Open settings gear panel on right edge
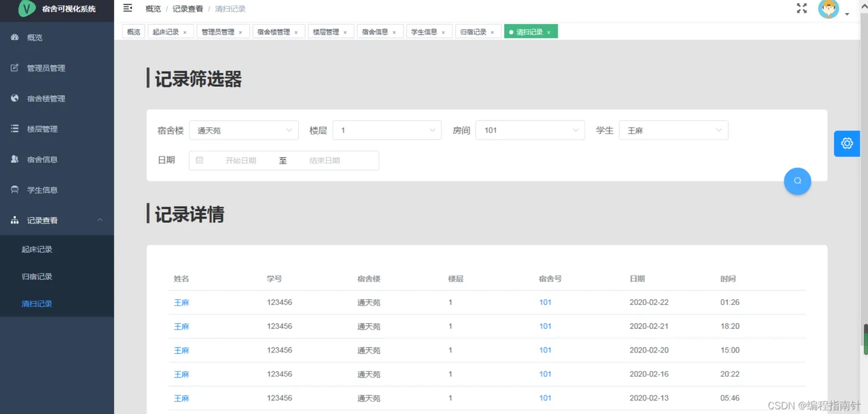Screen dimensions: 868x414 [847, 143]
